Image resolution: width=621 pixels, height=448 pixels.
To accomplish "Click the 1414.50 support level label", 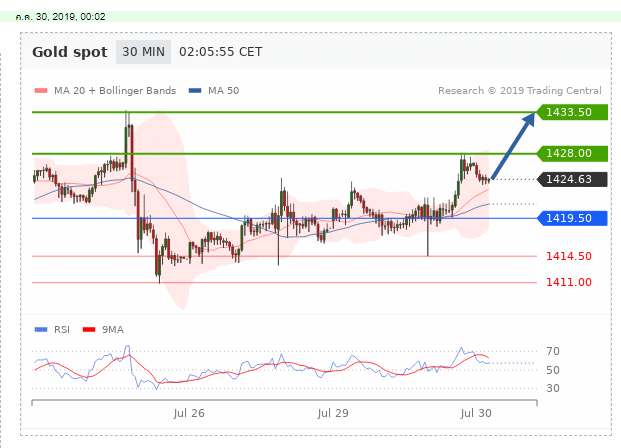I will (569, 256).
